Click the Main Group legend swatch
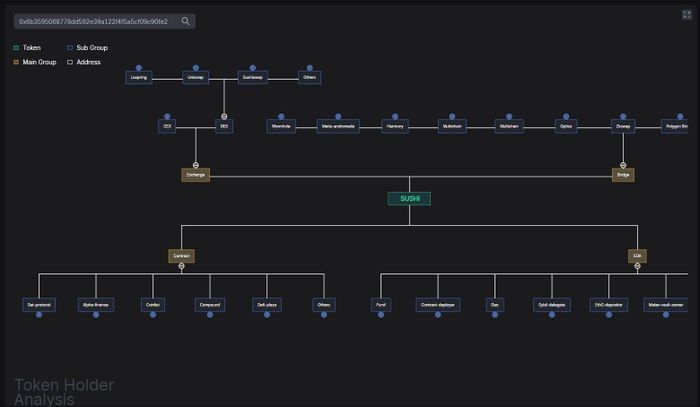The height and width of the screenshot is (407, 700). pyautogui.click(x=16, y=62)
